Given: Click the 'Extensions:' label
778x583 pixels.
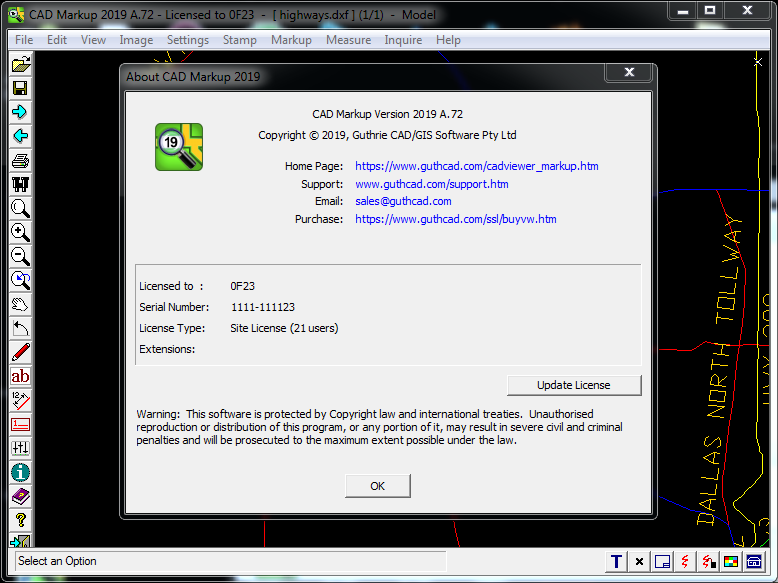Looking at the screenshot, I should coord(167,349).
